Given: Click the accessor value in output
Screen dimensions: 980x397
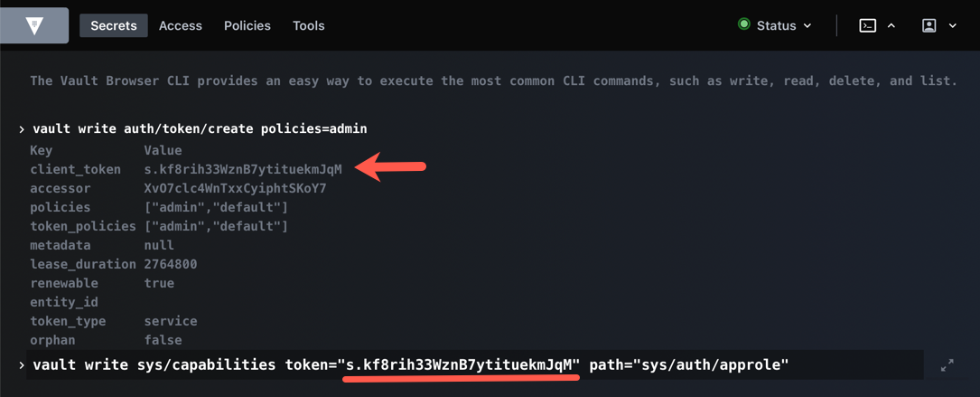Looking at the screenshot, I should [x=235, y=188].
